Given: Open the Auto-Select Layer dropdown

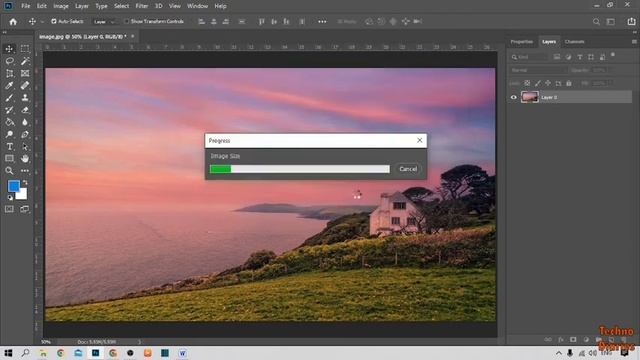Looking at the screenshot, I should coord(104,22).
